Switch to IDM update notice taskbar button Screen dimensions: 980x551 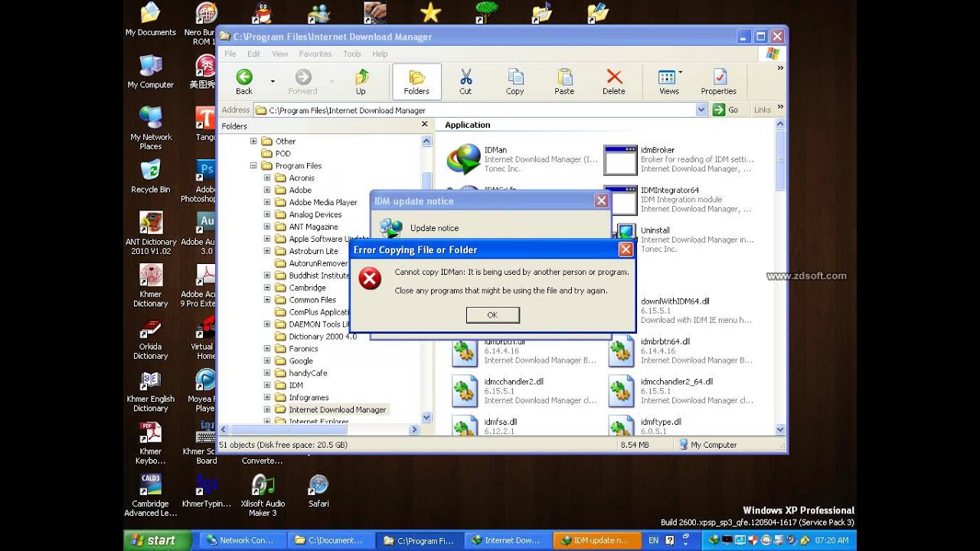click(596, 540)
